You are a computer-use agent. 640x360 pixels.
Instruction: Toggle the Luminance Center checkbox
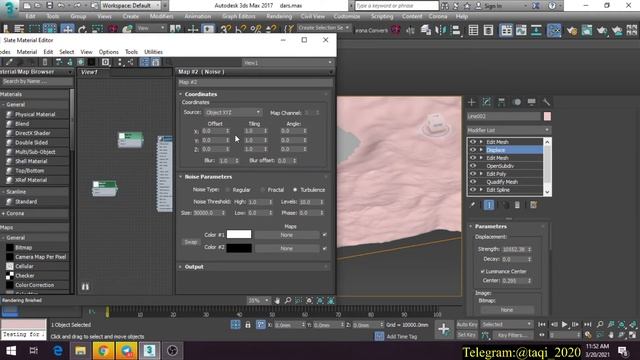point(482,271)
